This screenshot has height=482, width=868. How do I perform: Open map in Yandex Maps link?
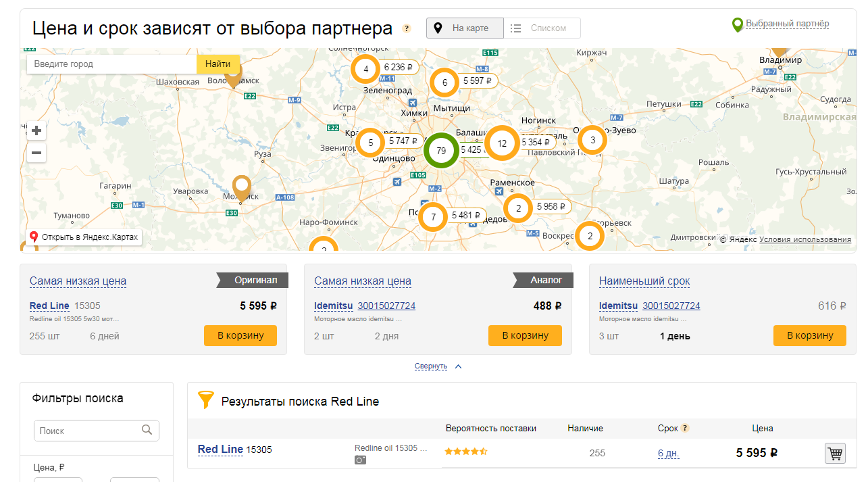pos(84,237)
